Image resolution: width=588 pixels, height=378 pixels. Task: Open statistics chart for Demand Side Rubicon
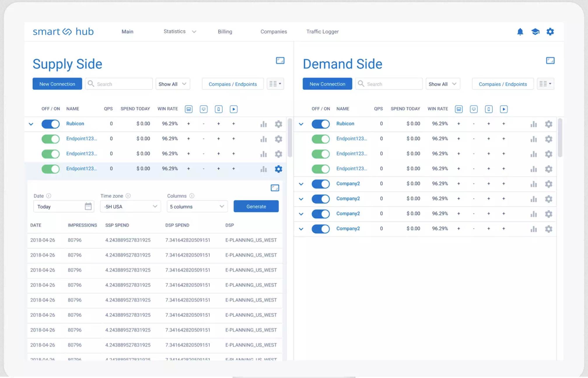(x=534, y=124)
